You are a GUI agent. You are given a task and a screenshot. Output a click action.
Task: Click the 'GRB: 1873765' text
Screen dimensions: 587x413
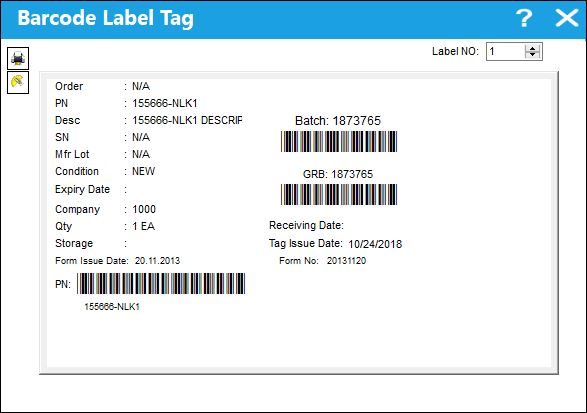[338, 174]
